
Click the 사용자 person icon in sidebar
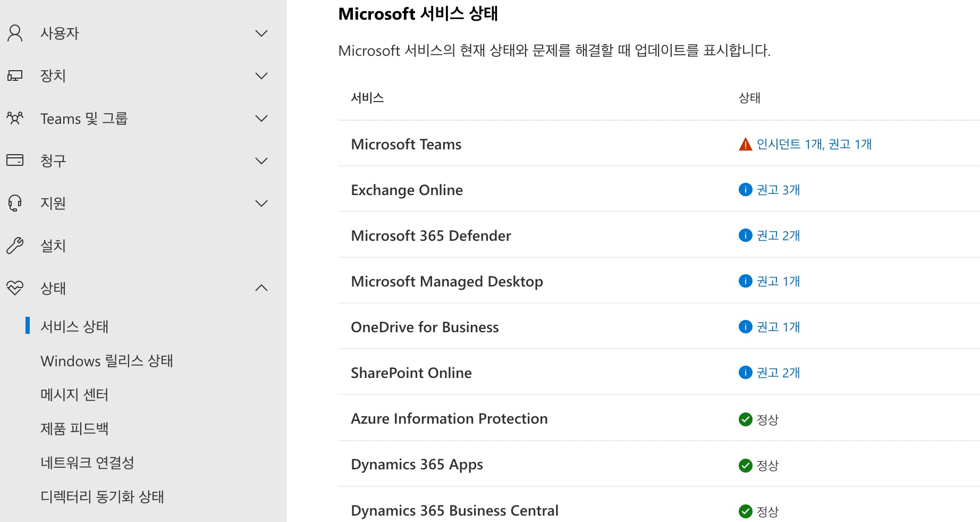15,33
